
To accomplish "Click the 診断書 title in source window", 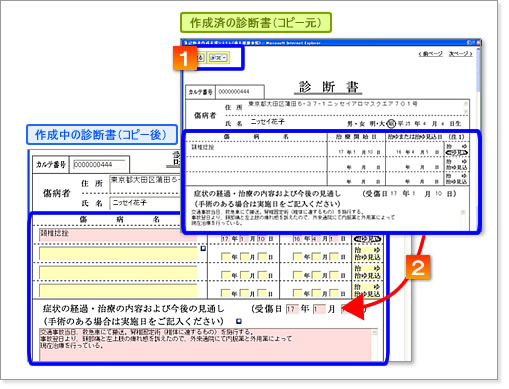I will click(x=329, y=87).
